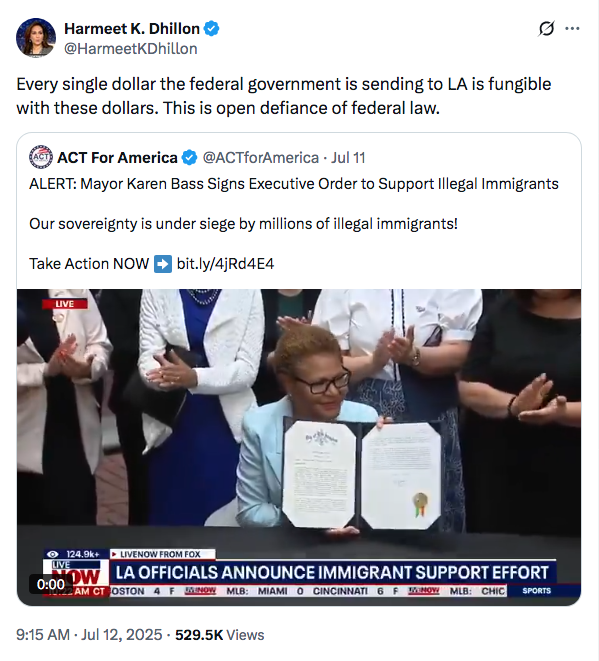Open the three-dot more options menu
The width and height of the screenshot is (599, 661).
572,29
